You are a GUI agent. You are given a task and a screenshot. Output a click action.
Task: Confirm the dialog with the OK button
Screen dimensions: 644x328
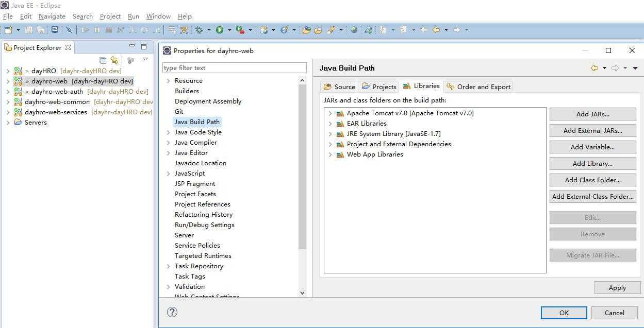point(564,313)
